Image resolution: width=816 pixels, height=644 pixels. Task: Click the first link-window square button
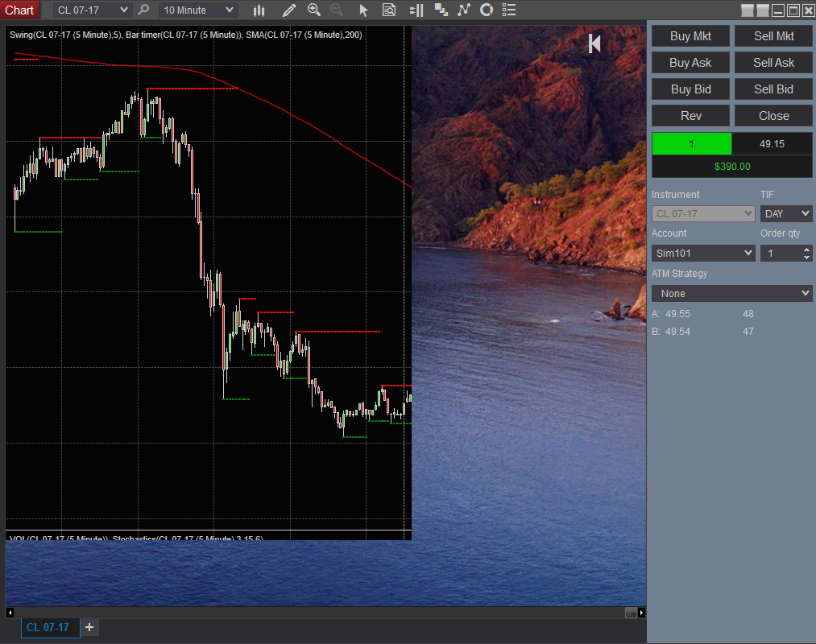[x=748, y=10]
